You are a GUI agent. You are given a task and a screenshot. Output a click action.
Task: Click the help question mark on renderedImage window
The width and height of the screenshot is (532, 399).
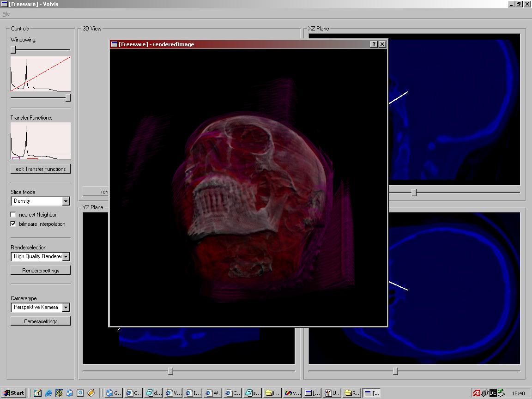[x=374, y=44]
